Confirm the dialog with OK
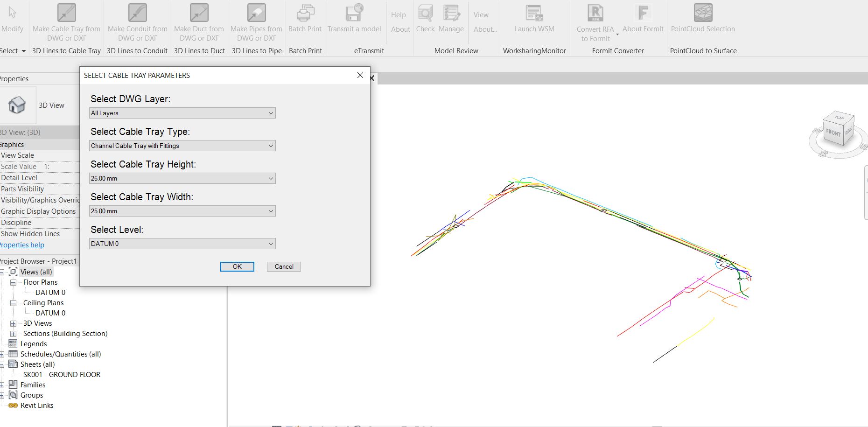Screen dimensions: 868x427 pos(237,266)
